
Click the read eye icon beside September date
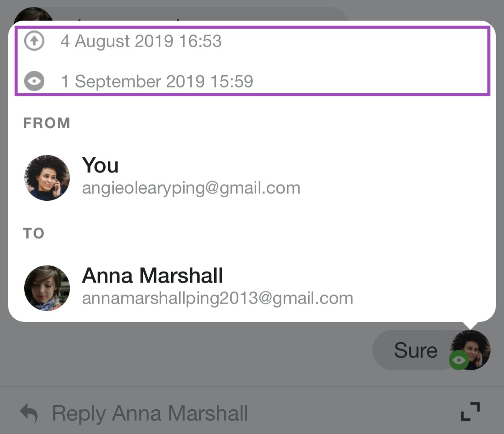tap(34, 81)
